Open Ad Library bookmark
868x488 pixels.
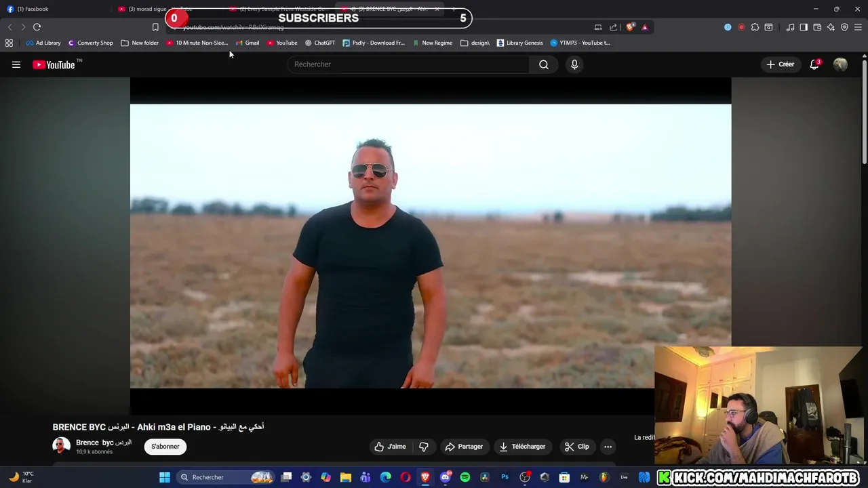coord(43,43)
